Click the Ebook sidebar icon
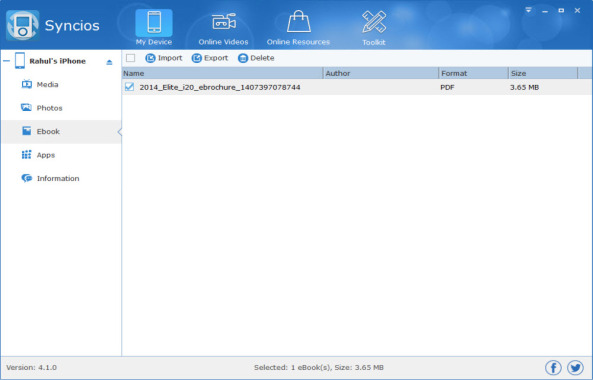This screenshot has width=593, height=380. (x=26, y=131)
